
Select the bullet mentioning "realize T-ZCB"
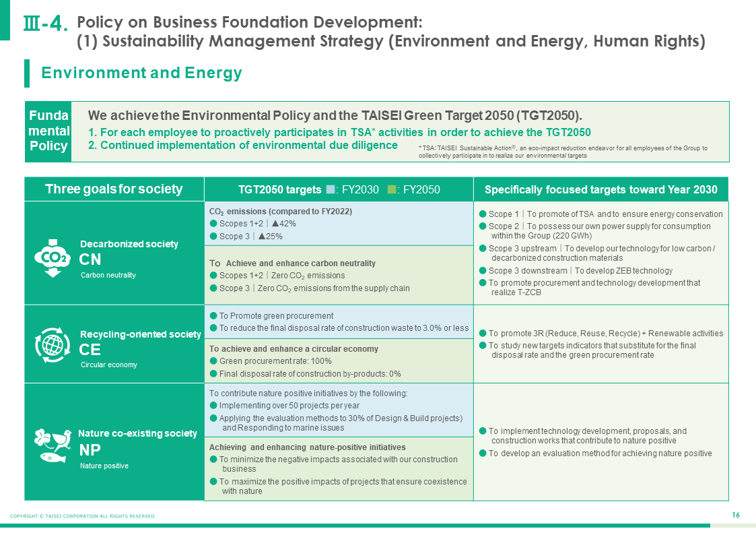[590, 288]
